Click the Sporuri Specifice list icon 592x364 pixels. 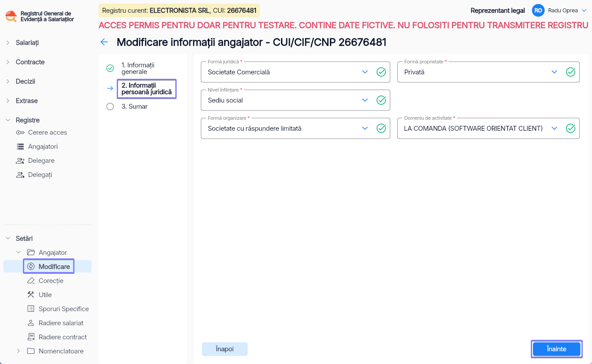(x=31, y=309)
